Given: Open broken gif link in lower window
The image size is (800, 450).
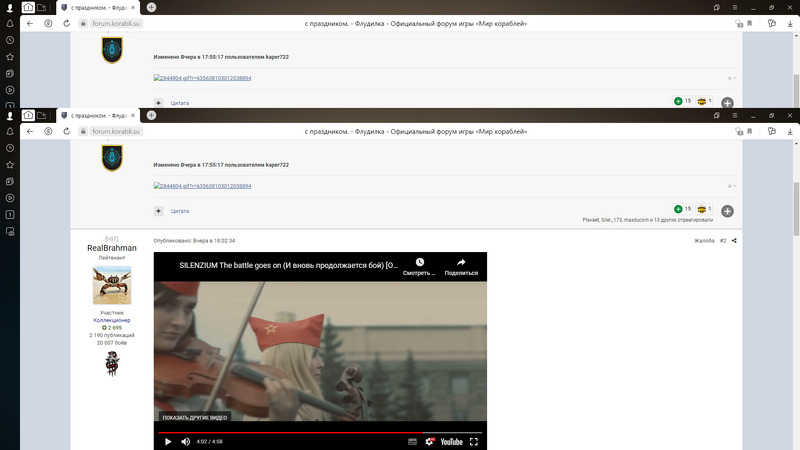Looking at the screenshot, I should pyautogui.click(x=202, y=186).
